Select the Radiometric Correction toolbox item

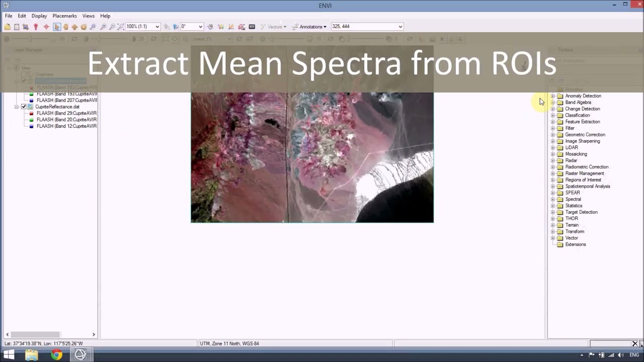click(587, 167)
